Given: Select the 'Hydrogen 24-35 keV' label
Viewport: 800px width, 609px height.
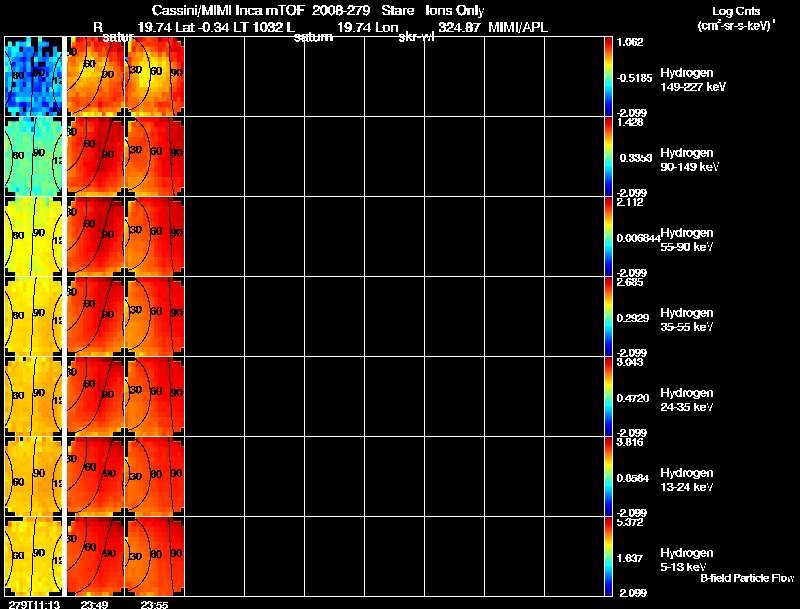Looking at the screenshot, I should click(x=687, y=400).
